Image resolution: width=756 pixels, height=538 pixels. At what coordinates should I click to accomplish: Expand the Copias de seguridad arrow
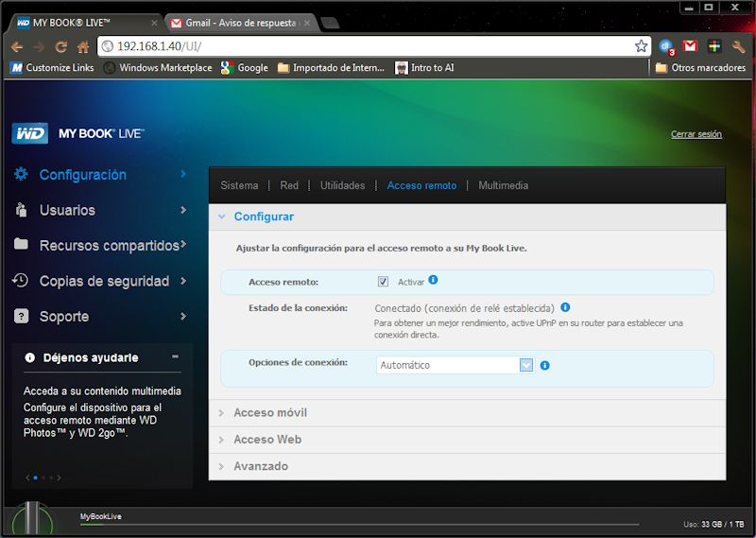(x=183, y=280)
